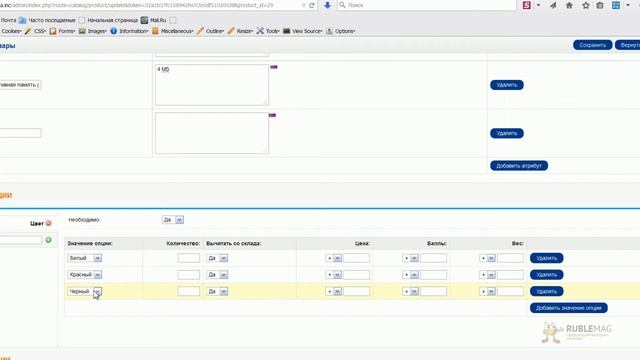Viewport: 640px width, 360px height.
Task: Click the magenta S extension icon
Action: tap(527, 5)
